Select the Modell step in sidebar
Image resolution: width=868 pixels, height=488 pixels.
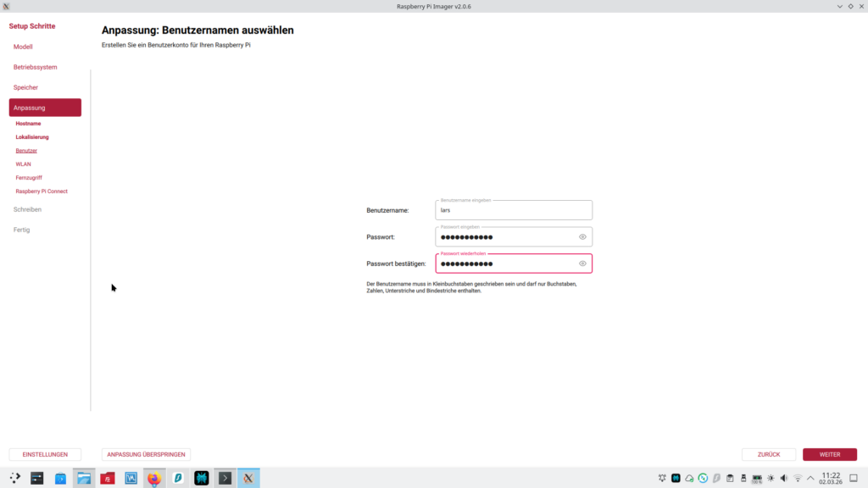pyautogui.click(x=23, y=47)
